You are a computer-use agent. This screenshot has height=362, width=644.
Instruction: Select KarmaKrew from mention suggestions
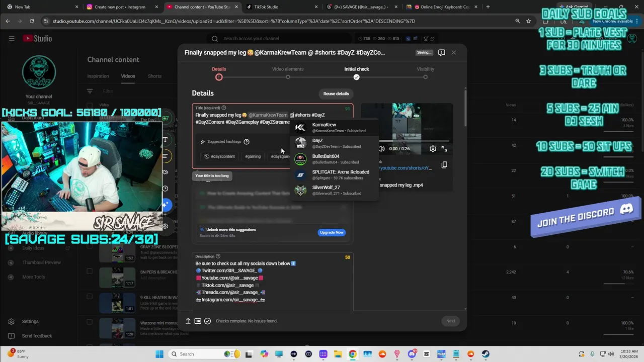coord(334,128)
